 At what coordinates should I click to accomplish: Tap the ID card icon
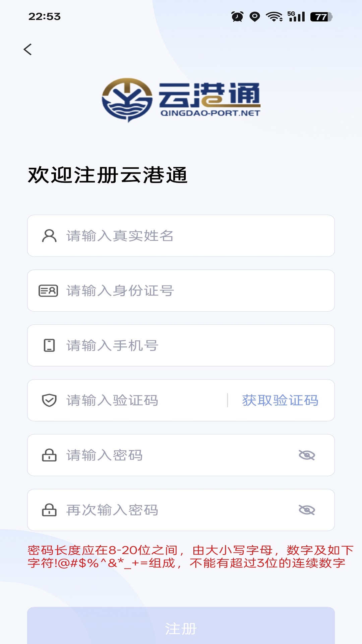coord(49,291)
